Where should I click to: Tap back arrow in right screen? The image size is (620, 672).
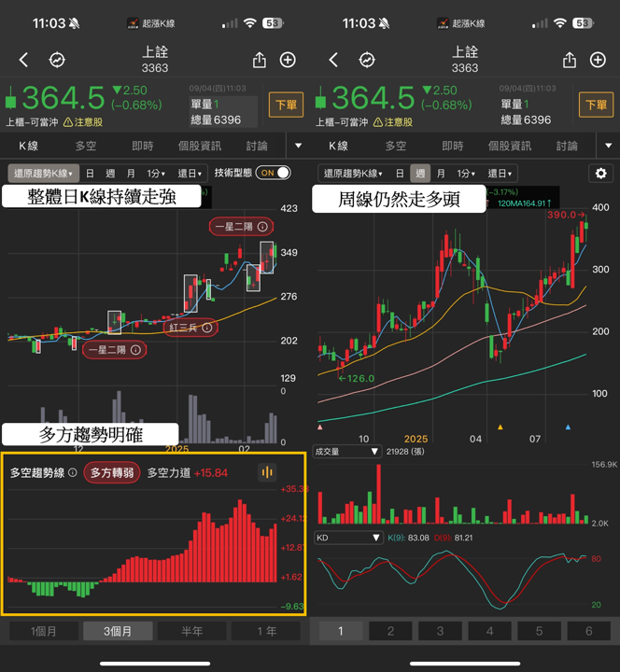[334, 60]
